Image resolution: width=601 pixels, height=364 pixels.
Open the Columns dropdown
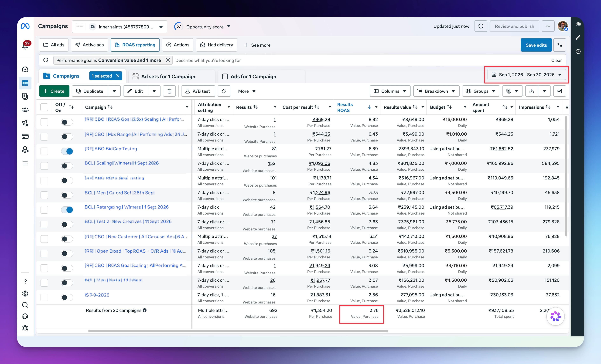coord(390,91)
